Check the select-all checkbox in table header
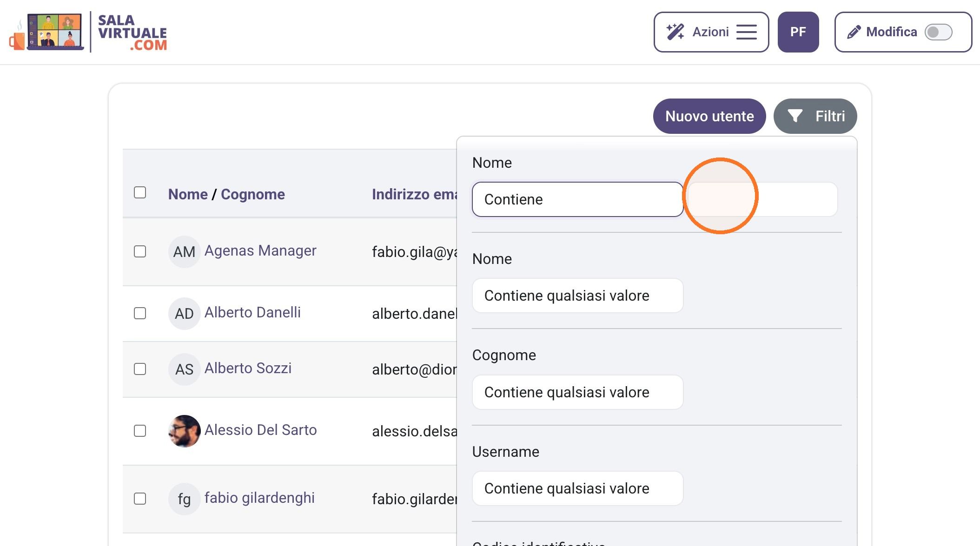The width and height of the screenshot is (980, 546). tap(140, 192)
